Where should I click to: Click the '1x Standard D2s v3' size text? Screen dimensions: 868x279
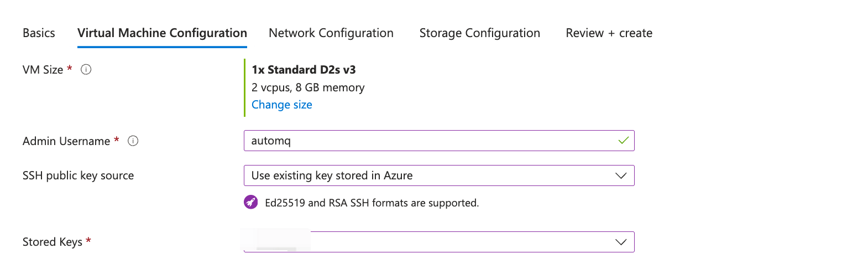pos(304,70)
